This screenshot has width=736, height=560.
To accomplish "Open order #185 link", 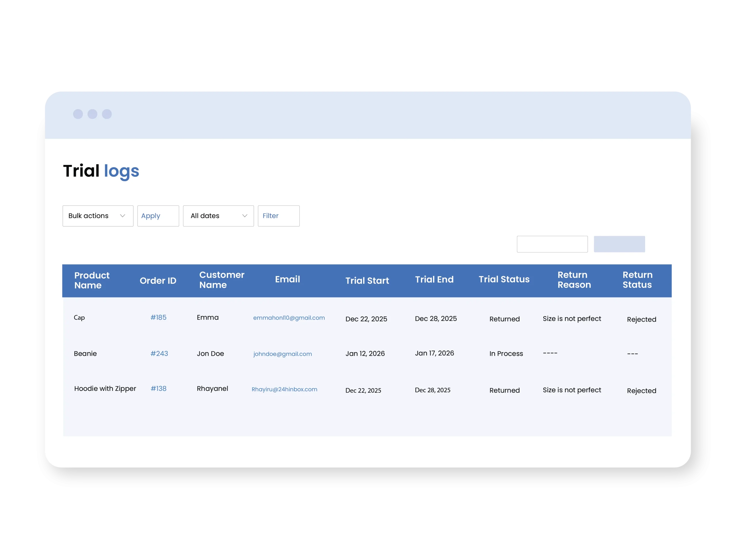I will click(158, 317).
